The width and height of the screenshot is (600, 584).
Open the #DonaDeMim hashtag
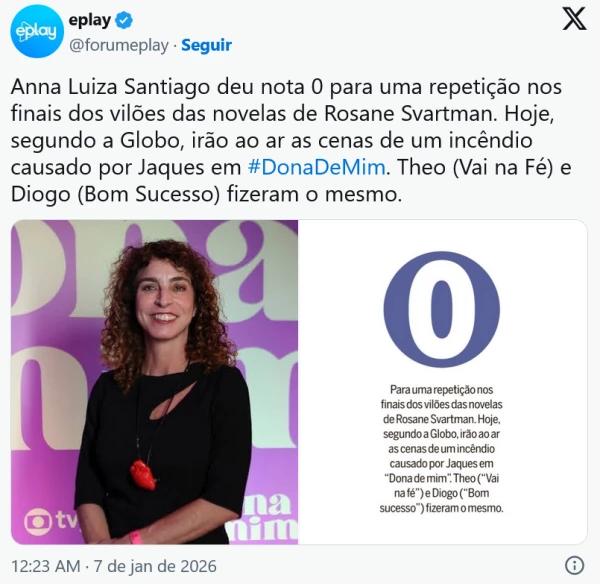point(316,167)
